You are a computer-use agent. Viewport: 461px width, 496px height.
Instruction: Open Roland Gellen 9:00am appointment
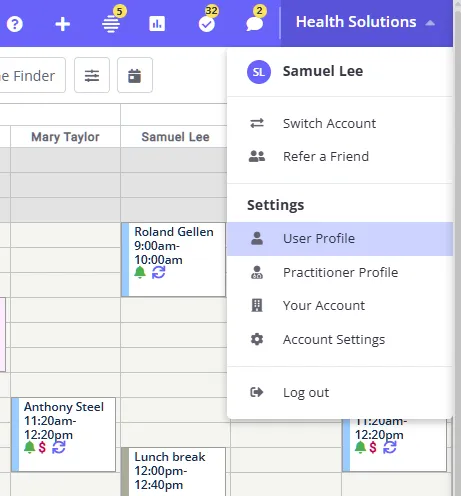(174, 260)
